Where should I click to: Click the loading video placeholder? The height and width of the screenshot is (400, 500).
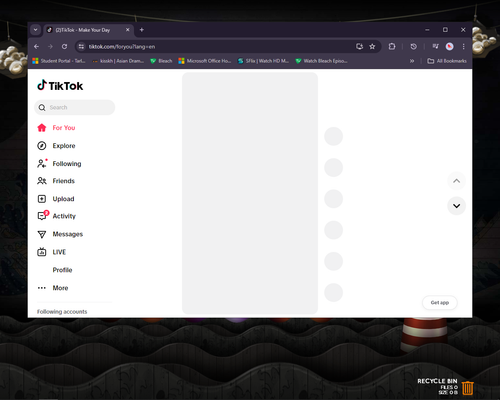click(x=250, y=193)
